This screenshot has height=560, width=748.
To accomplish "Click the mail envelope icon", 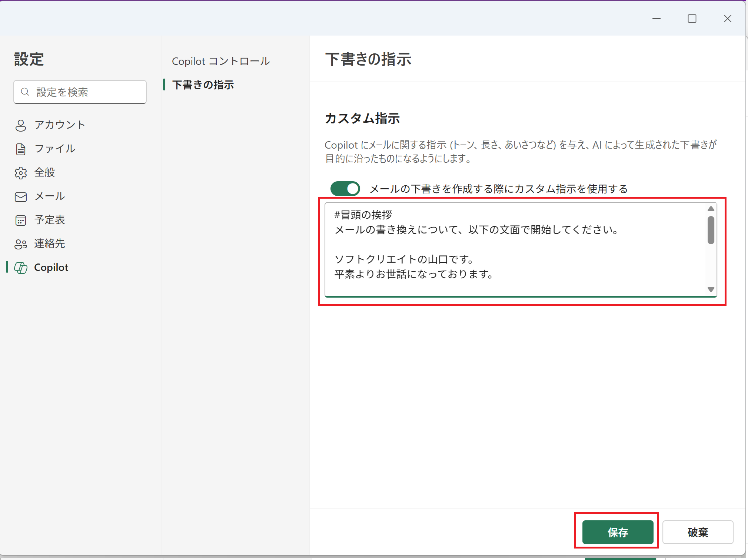I will pyautogui.click(x=21, y=196).
